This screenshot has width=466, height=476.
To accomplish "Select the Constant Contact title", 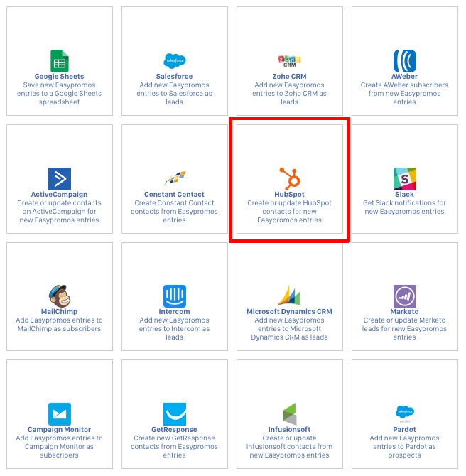I will (x=174, y=194).
